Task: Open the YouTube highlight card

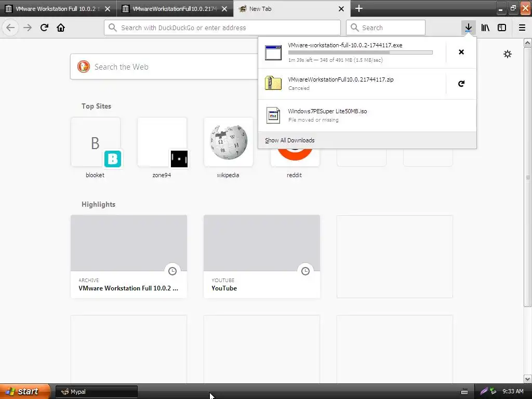Action: (x=262, y=257)
